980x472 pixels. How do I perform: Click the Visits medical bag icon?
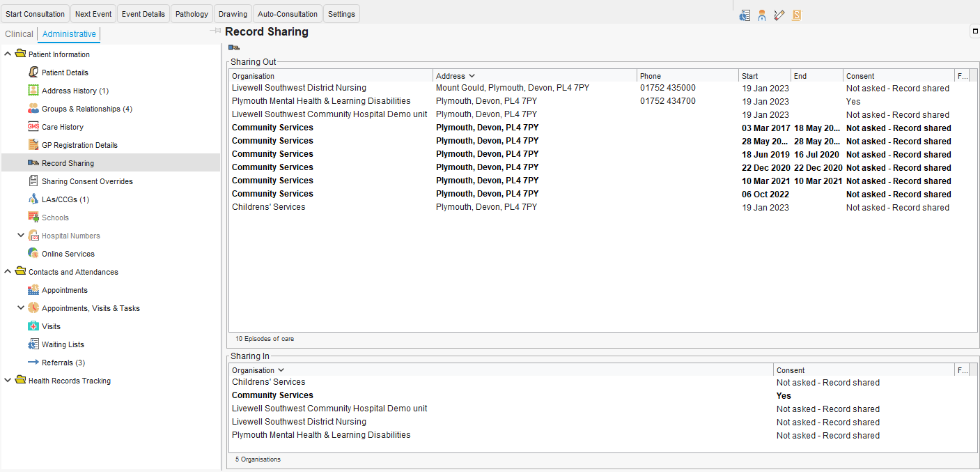click(x=33, y=326)
